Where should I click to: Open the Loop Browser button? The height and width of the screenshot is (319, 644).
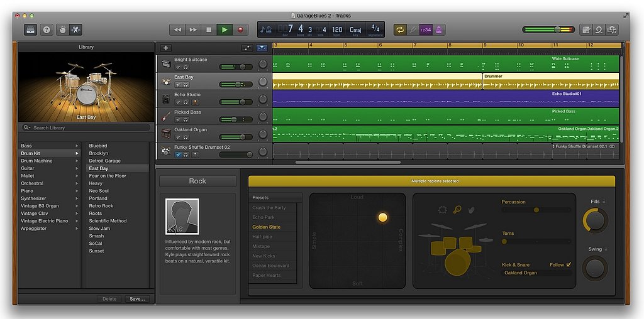coord(599,30)
